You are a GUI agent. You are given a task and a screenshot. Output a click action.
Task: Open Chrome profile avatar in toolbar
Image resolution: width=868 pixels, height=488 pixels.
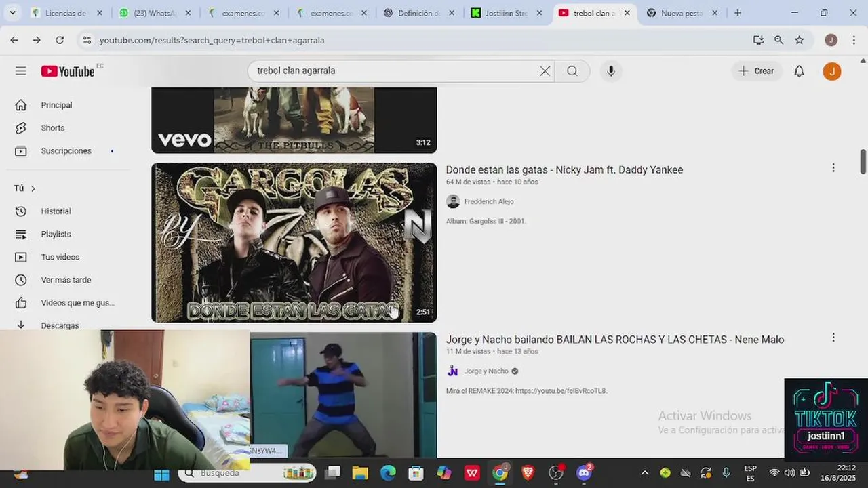831,40
